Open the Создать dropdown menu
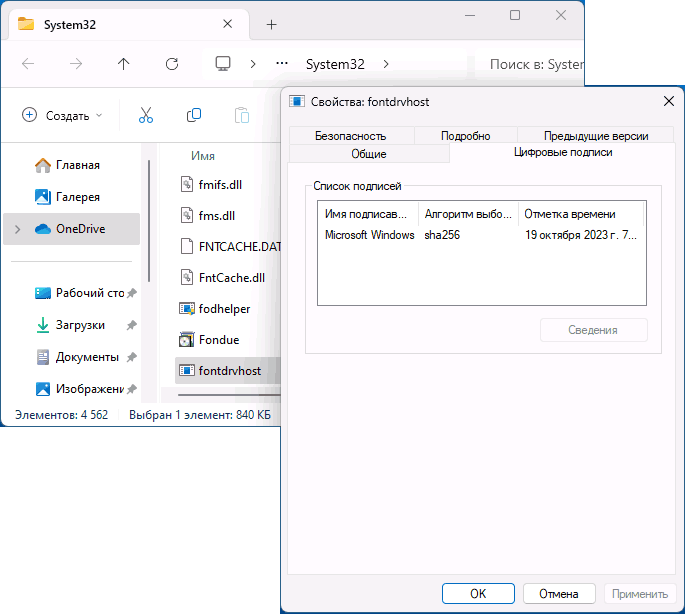The width and height of the screenshot is (685, 614). click(62, 115)
